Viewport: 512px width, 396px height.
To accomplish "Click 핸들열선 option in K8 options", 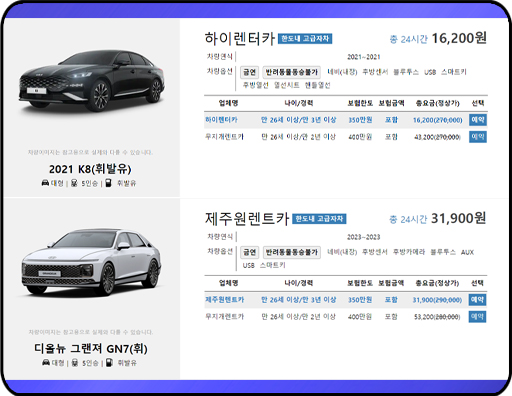I will coord(317,85).
